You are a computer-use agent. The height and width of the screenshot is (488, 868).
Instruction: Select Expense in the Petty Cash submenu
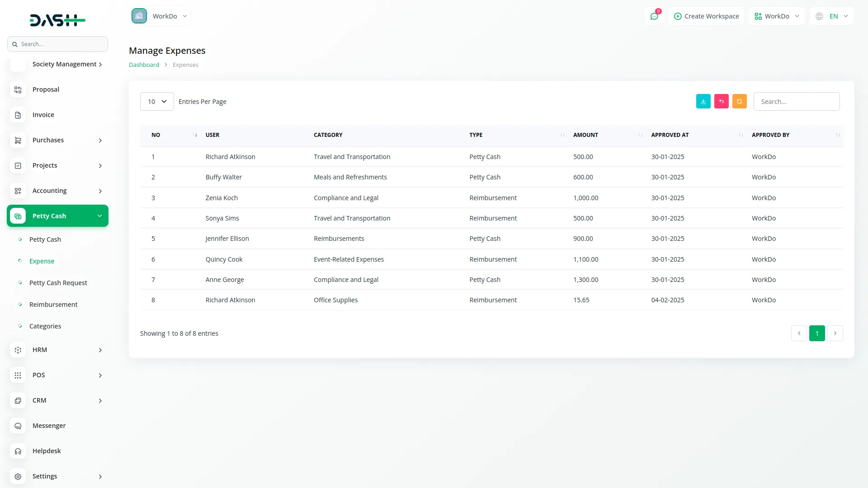(x=42, y=261)
